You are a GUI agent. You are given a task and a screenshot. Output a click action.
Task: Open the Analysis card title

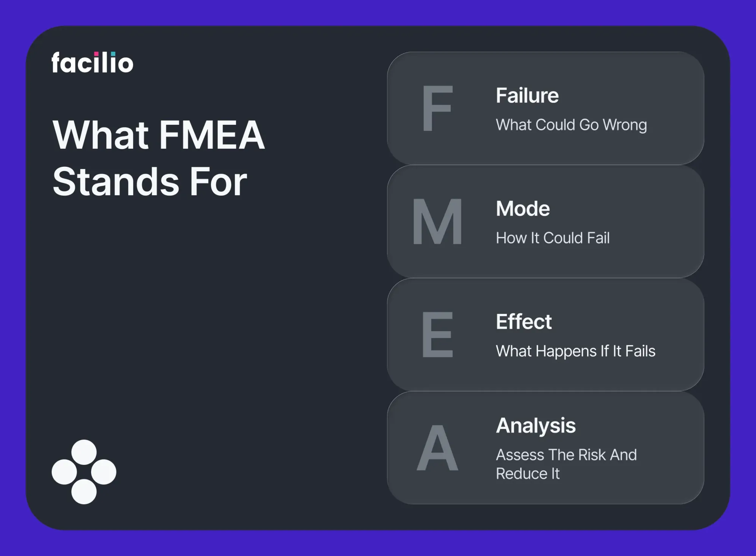click(536, 426)
